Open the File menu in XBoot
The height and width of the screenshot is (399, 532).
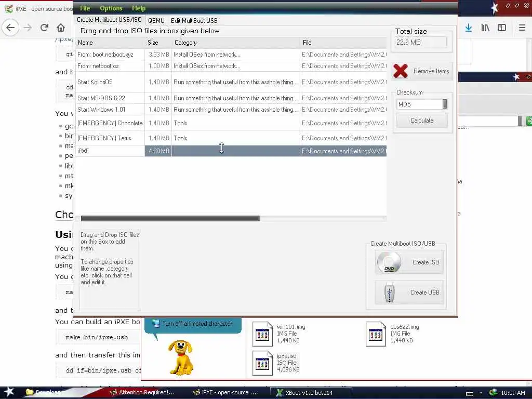pos(85,8)
